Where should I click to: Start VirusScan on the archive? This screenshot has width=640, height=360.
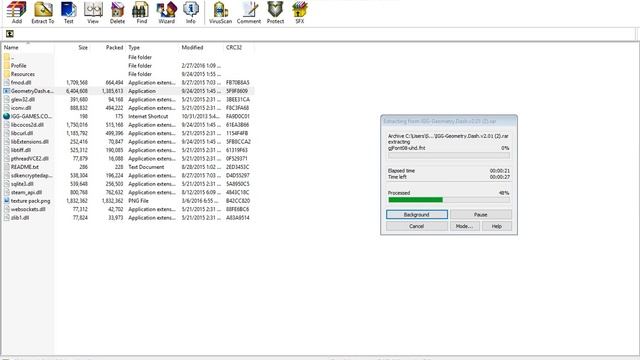(x=220, y=13)
